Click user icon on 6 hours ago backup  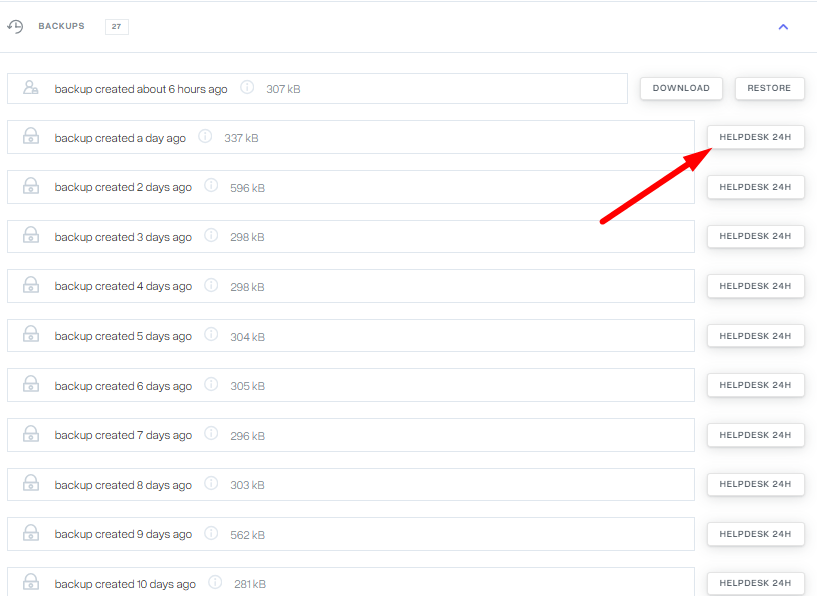(x=31, y=88)
